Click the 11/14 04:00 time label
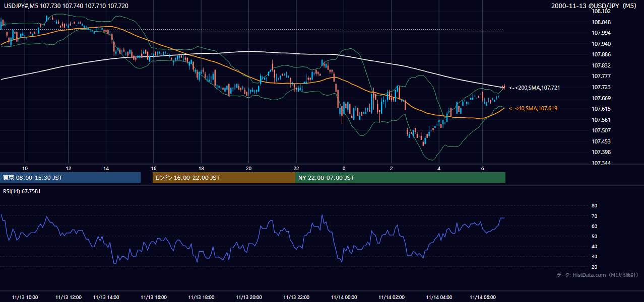This screenshot has width=644, height=302. (439, 297)
